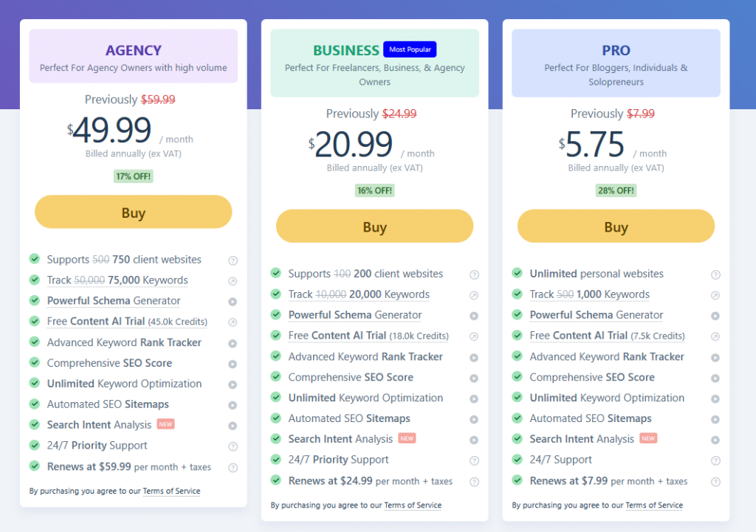Screen dimensions: 756x532
Task: Click the 28% OFF badge on Pro
Action: [x=616, y=190]
